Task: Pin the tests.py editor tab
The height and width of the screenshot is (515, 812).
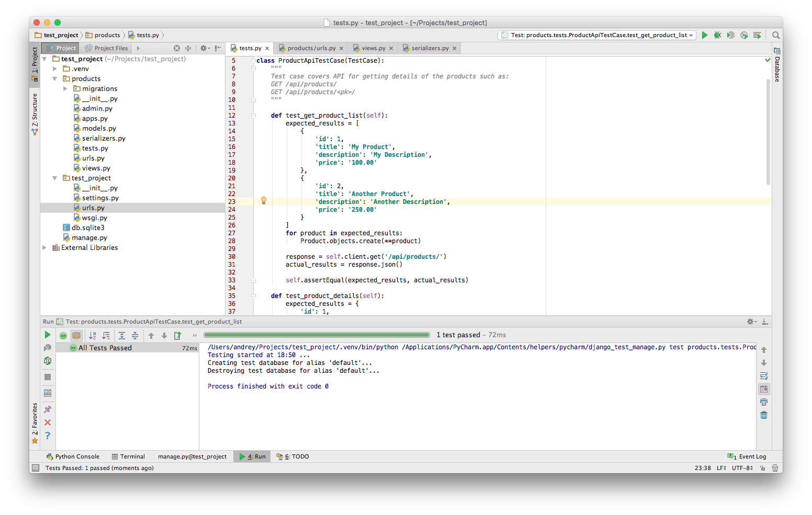Action: pos(250,48)
